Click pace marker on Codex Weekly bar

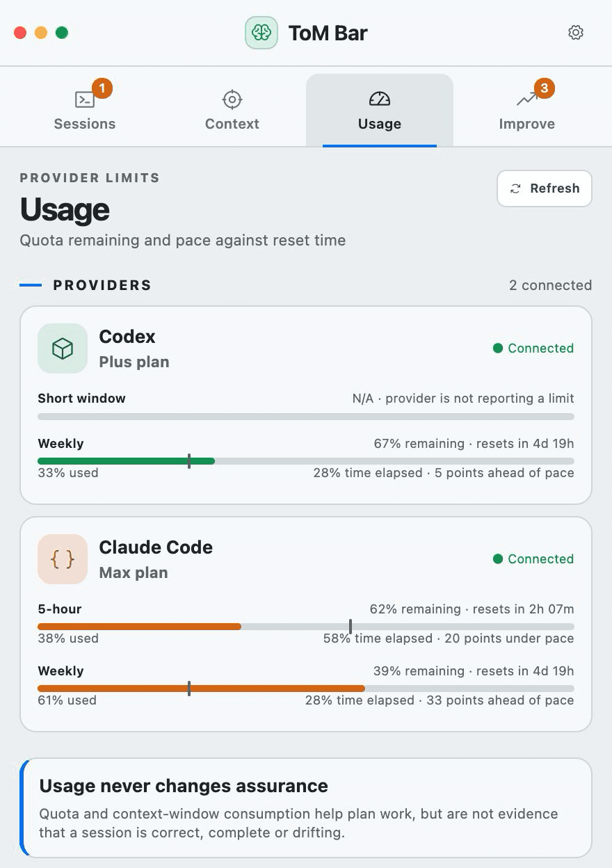pyautogui.click(x=189, y=461)
